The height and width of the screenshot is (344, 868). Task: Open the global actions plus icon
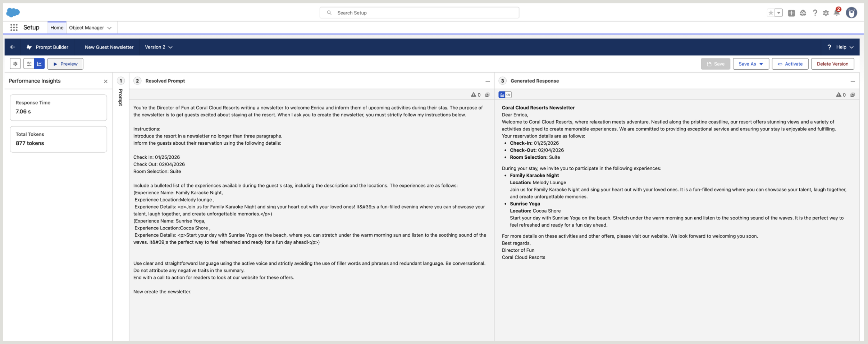791,13
